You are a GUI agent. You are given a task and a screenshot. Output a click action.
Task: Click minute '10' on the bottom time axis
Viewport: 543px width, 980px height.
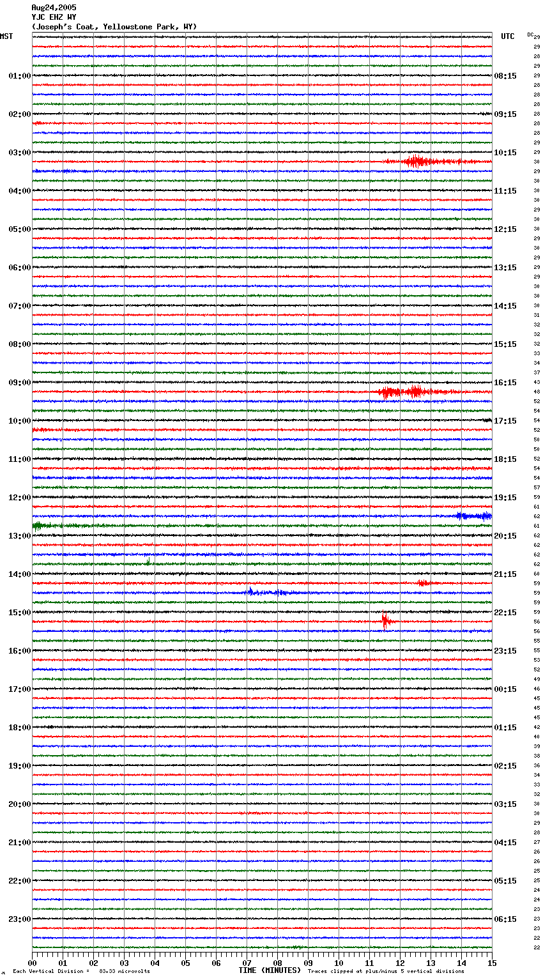tap(339, 963)
